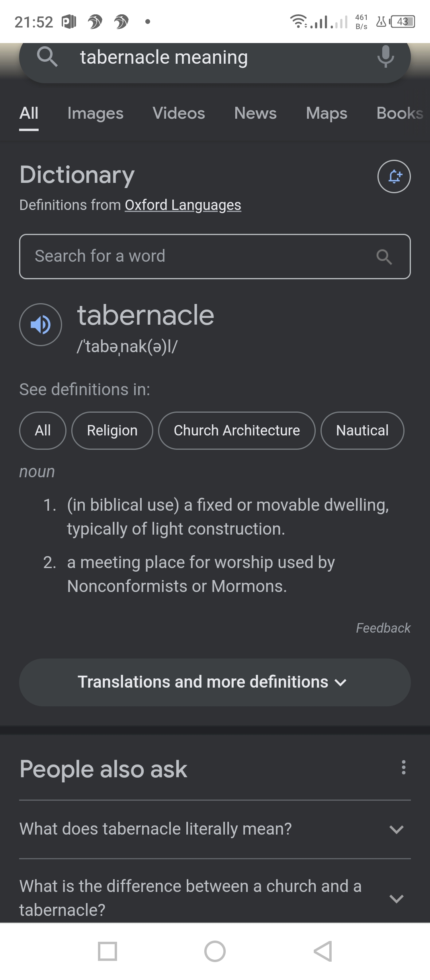Viewport: 430px width, 980px height.
Task: Tap the word-alert bell icon beside Dictionary
Action: tap(394, 176)
